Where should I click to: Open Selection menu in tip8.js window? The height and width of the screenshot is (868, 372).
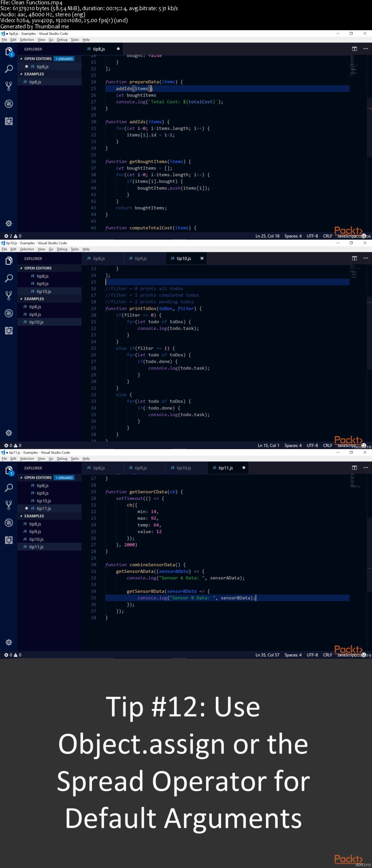point(27,40)
